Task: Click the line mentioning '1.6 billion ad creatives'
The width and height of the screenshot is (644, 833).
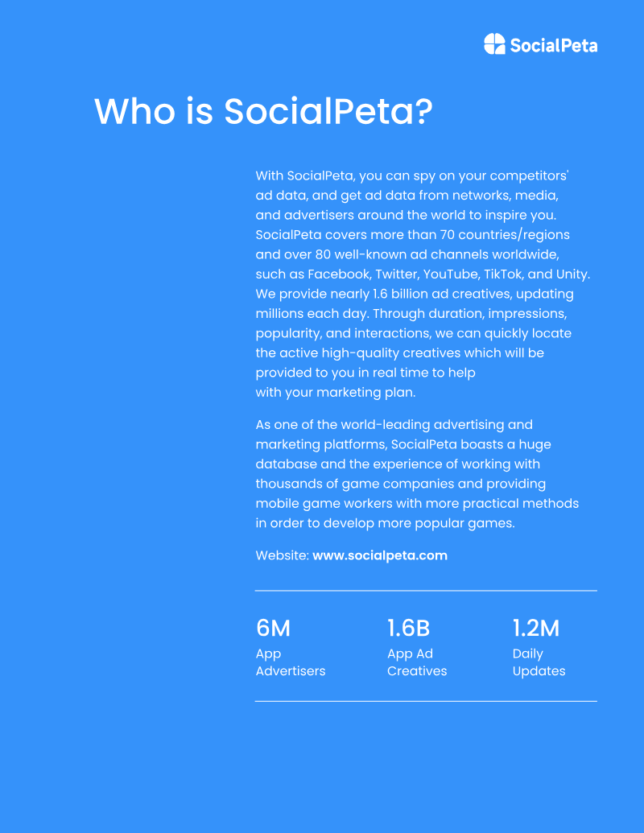Action: click(415, 294)
